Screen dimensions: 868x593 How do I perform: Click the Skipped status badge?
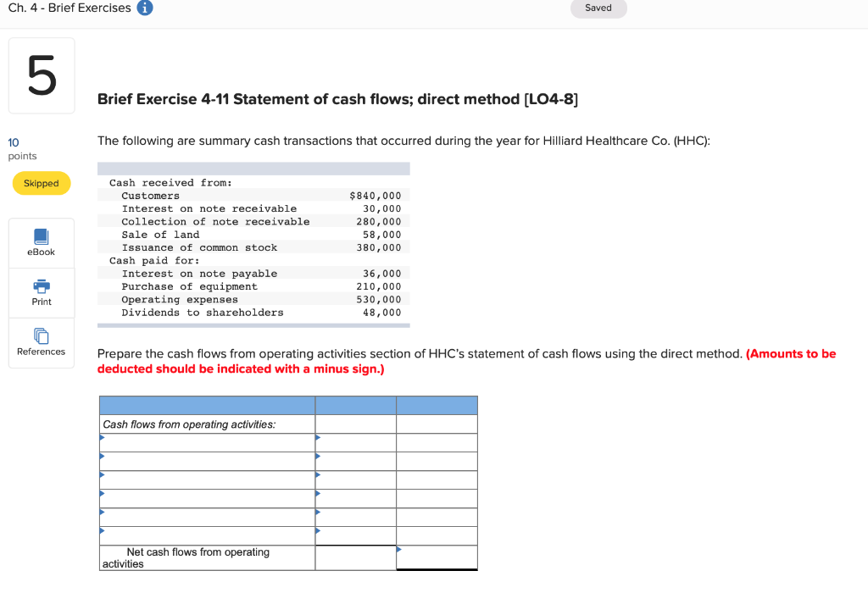click(41, 183)
